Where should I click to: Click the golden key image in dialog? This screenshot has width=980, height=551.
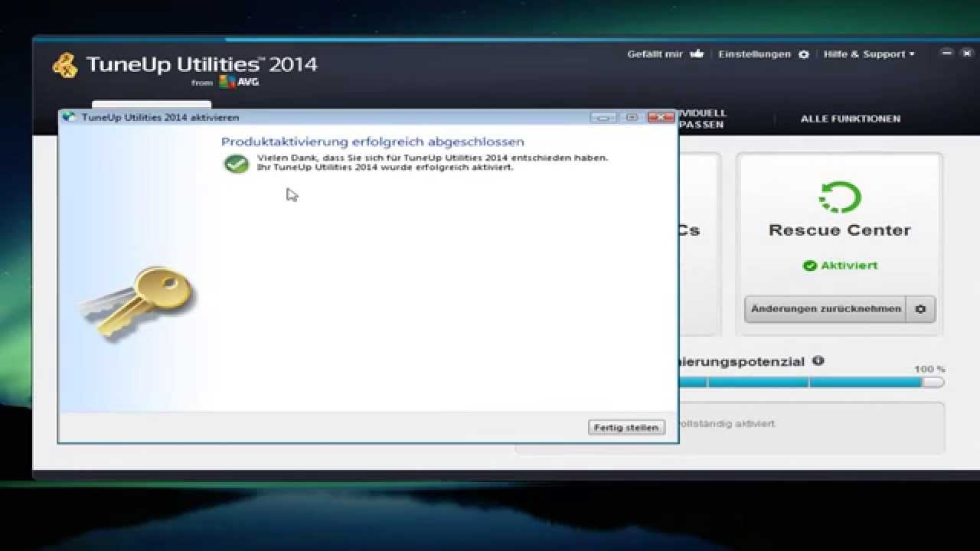138,302
